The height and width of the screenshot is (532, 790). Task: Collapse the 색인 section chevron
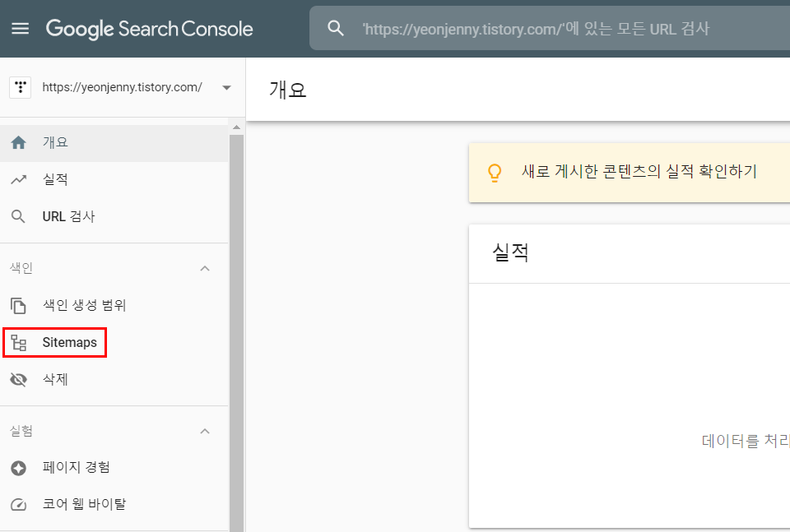click(205, 268)
